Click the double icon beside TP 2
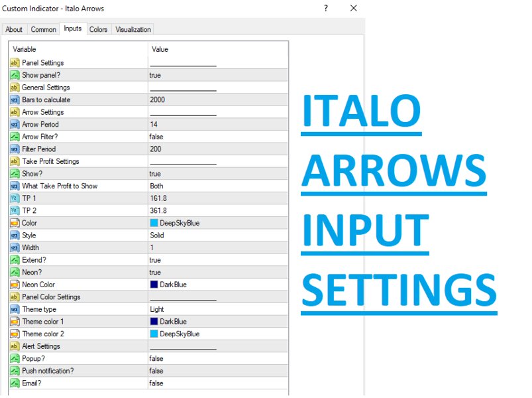Screen dimensions: 532x398 click(x=15, y=210)
